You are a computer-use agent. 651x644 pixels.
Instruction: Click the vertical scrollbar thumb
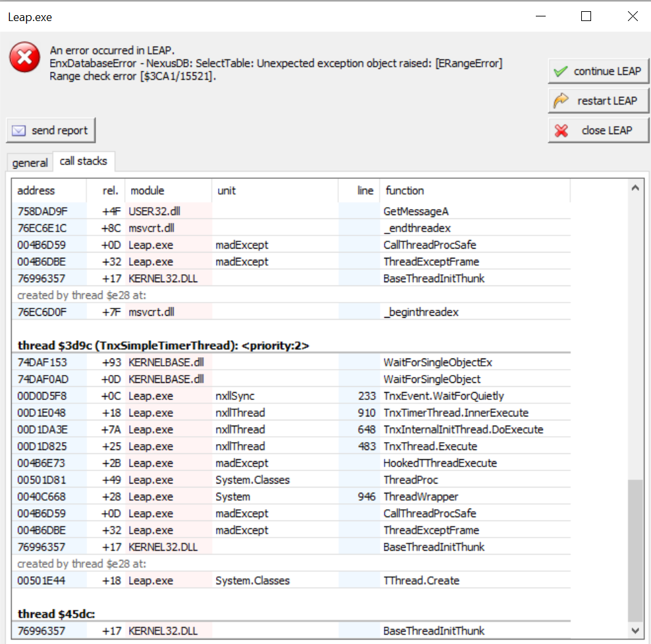635,550
